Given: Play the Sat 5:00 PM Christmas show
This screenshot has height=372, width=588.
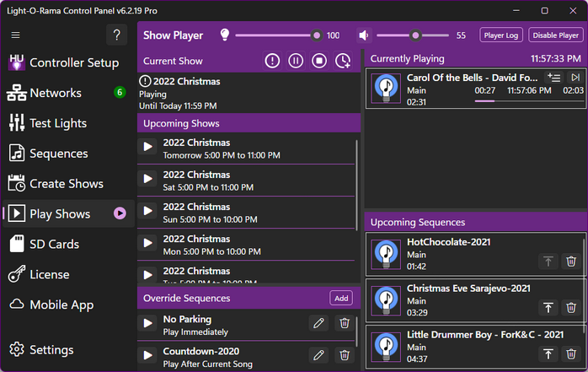Looking at the screenshot, I should click(x=148, y=179).
